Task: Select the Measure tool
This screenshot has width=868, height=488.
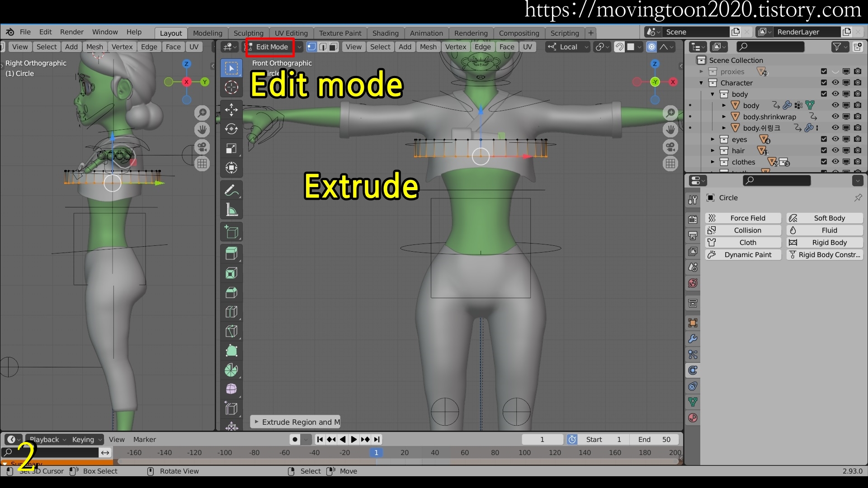Action: [231, 210]
